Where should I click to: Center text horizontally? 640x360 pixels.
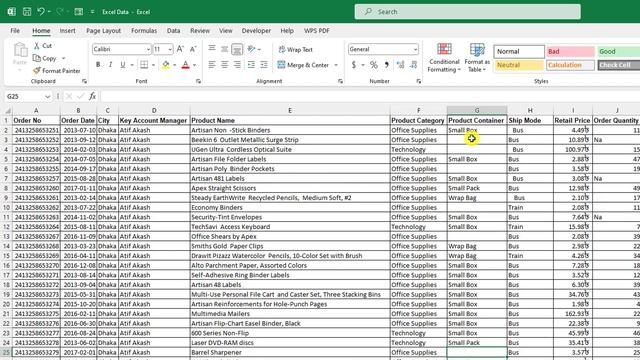224,65
